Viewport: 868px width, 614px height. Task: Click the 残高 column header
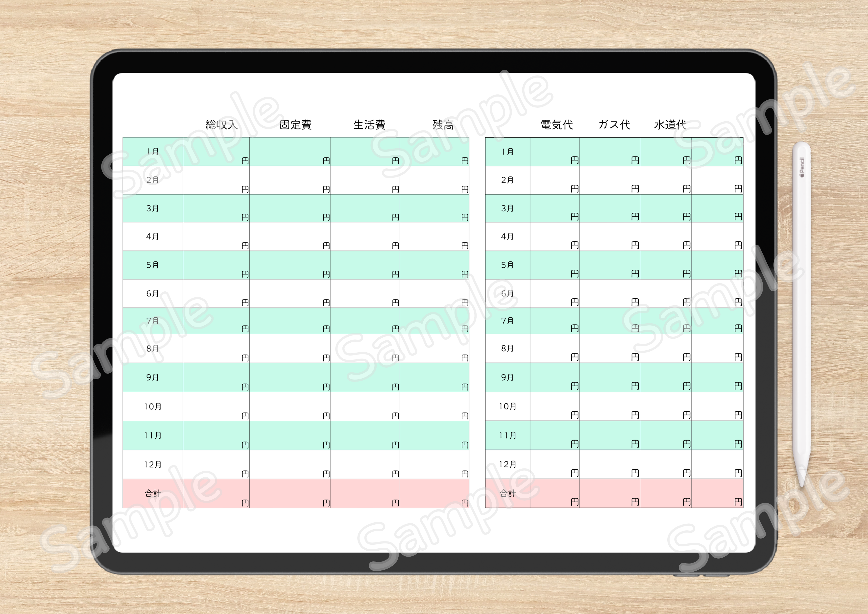point(443,125)
